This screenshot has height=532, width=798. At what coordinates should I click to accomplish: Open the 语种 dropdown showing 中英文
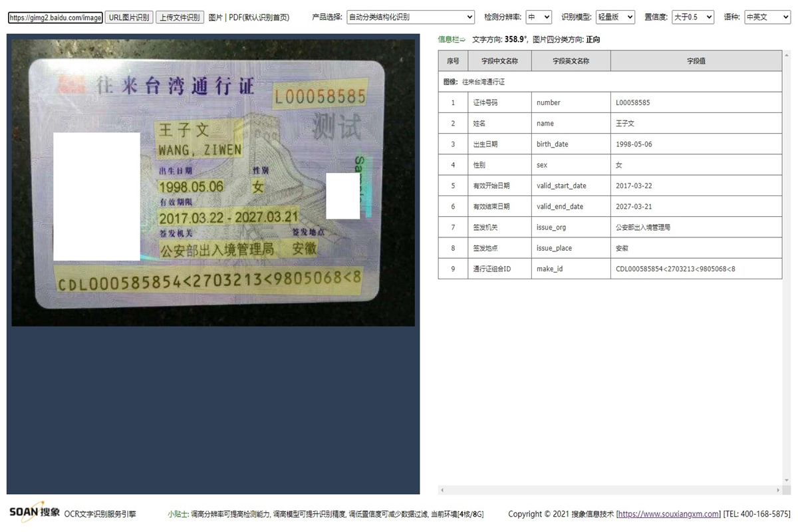coord(767,17)
